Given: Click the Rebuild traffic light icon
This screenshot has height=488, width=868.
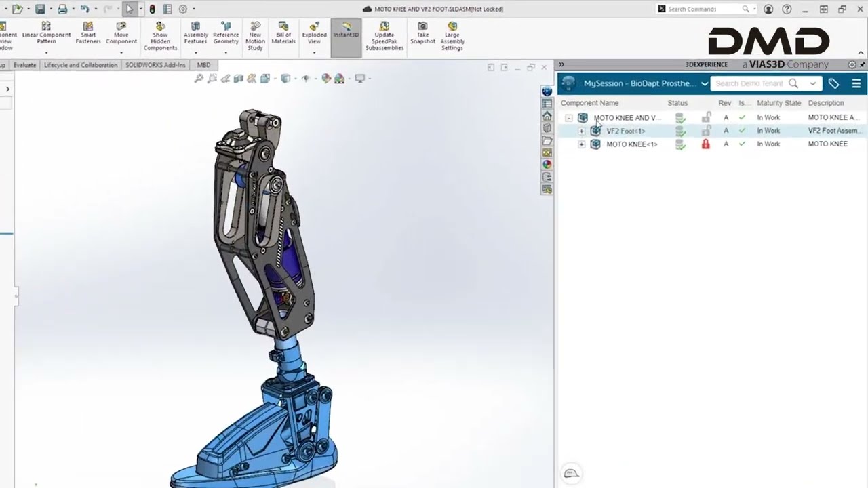Looking at the screenshot, I should coord(152,9).
